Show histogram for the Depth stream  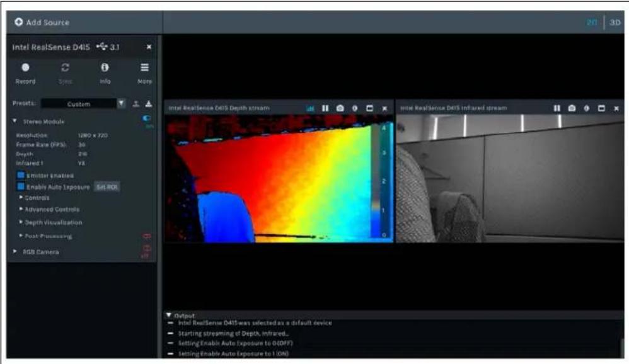(310, 108)
